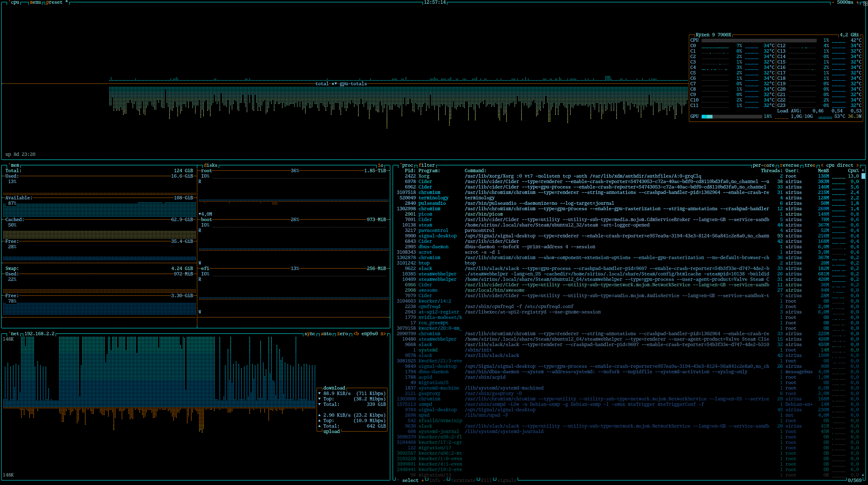Image resolution: width=868 pixels, height=485 pixels.
Task: Click process list scrollbar up arrow
Action: (863, 171)
